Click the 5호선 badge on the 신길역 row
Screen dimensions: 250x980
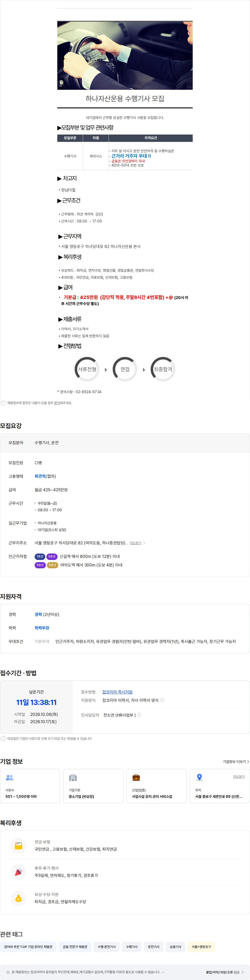pyautogui.click(x=52, y=557)
